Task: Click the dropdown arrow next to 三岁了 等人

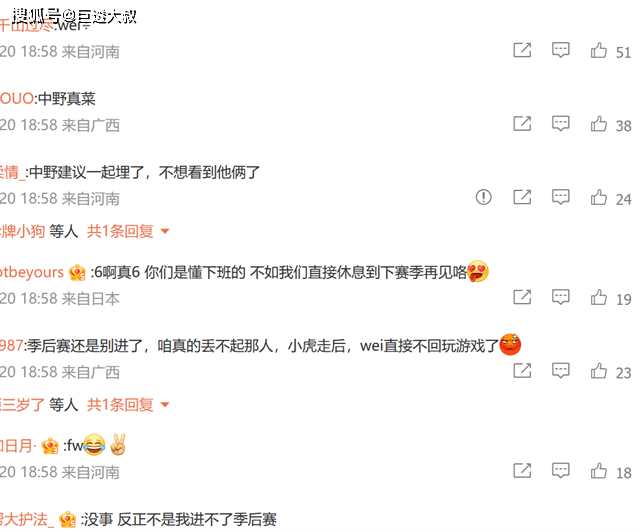Action: [165, 405]
